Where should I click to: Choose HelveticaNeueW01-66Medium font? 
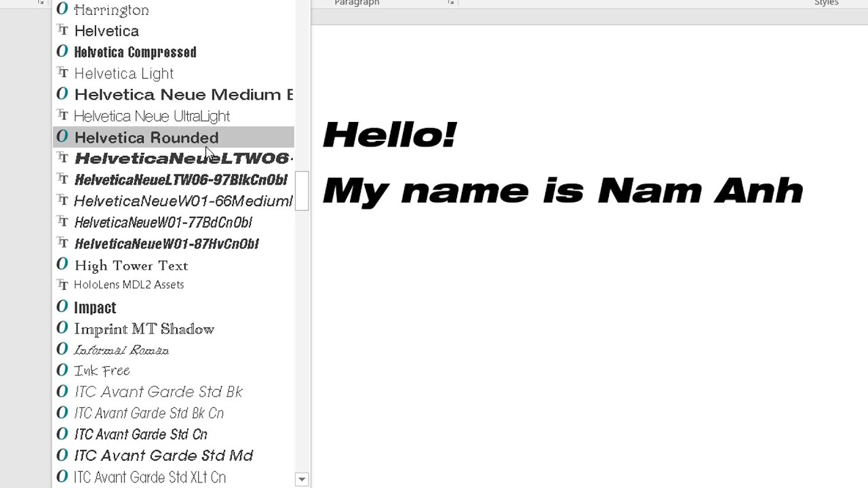coord(174,201)
